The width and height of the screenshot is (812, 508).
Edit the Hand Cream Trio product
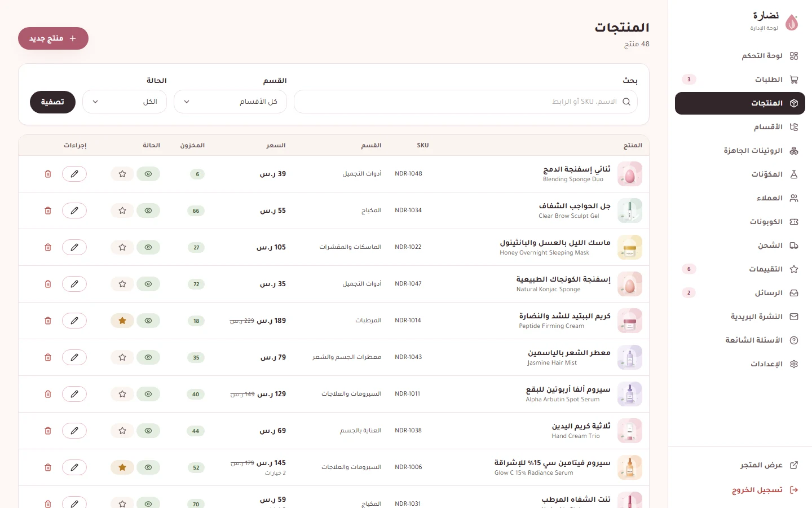(x=74, y=431)
